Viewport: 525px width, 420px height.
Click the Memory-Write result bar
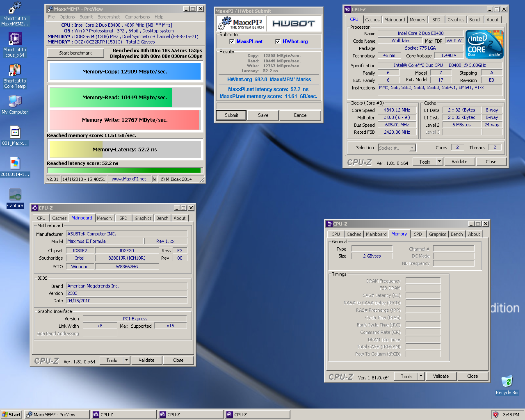[x=125, y=120]
